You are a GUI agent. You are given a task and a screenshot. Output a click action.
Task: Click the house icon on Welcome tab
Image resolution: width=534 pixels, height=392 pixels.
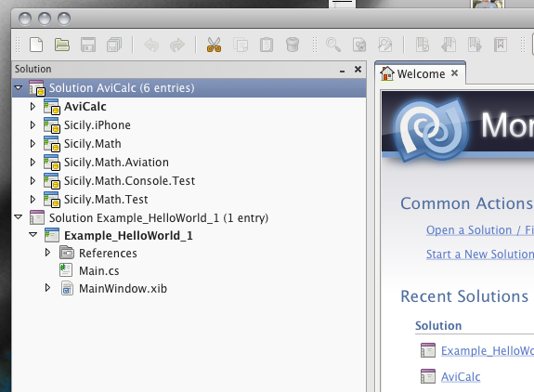[387, 73]
